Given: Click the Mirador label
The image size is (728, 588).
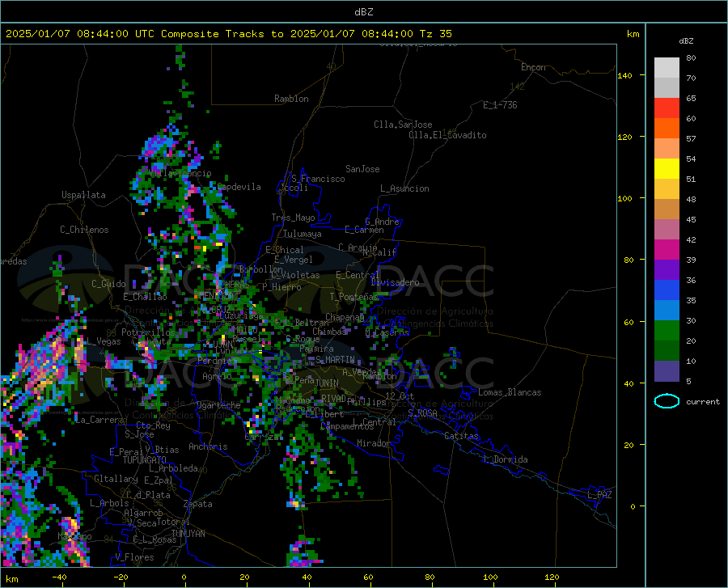Looking at the screenshot, I should 374,443.
